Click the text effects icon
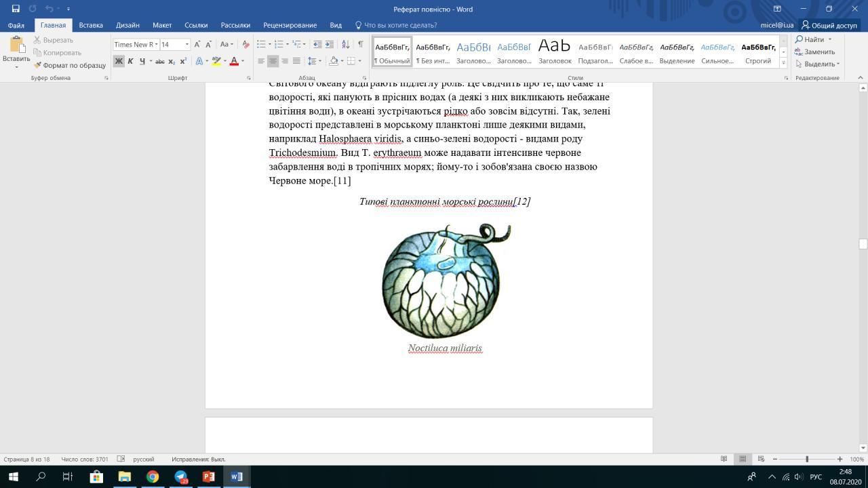Image resolution: width=868 pixels, height=488 pixels. [199, 61]
